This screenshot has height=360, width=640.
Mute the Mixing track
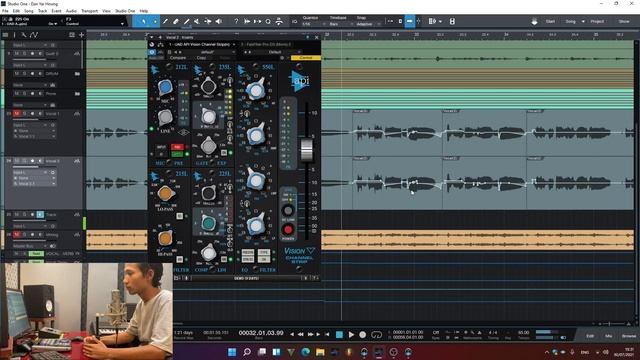point(17,235)
